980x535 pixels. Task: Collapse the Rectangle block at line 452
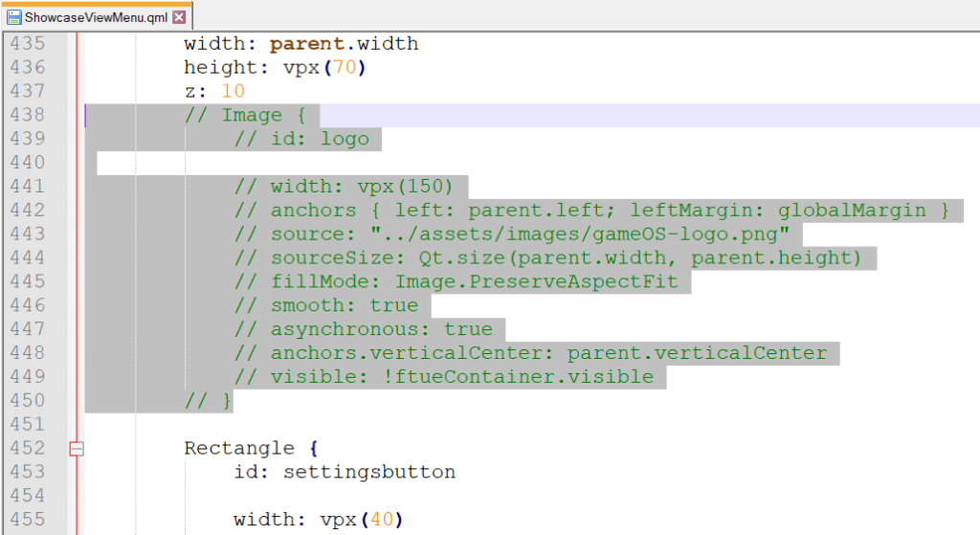(x=77, y=448)
